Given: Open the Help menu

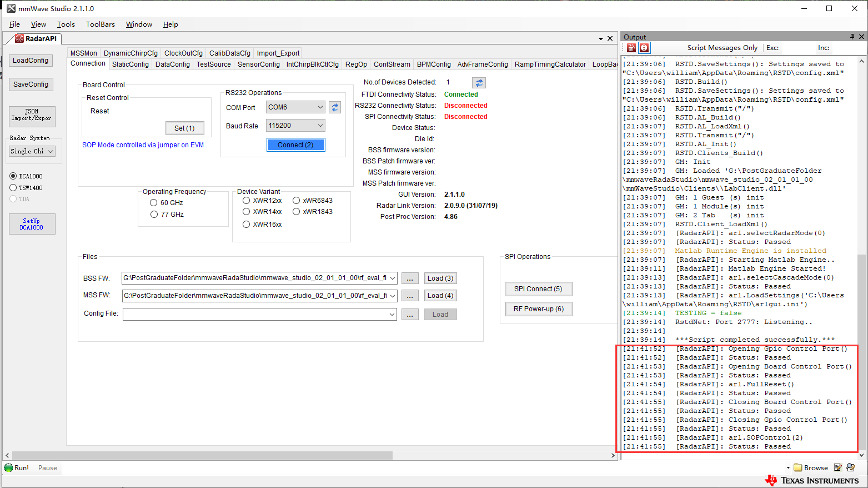Looking at the screenshot, I should [x=170, y=24].
